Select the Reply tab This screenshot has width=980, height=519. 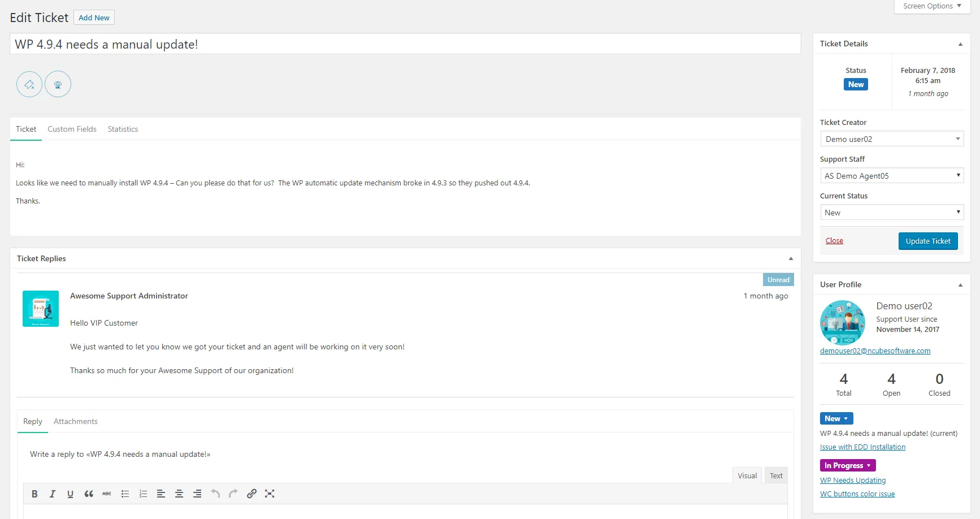coord(33,421)
